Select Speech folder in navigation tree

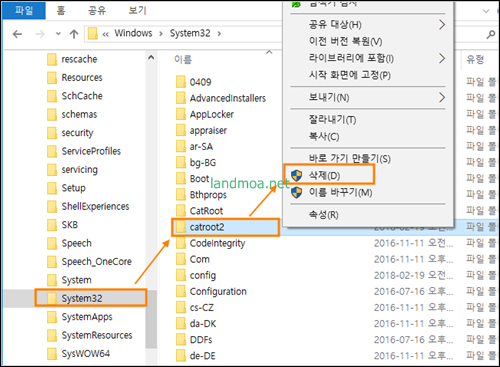coord(76,243)
